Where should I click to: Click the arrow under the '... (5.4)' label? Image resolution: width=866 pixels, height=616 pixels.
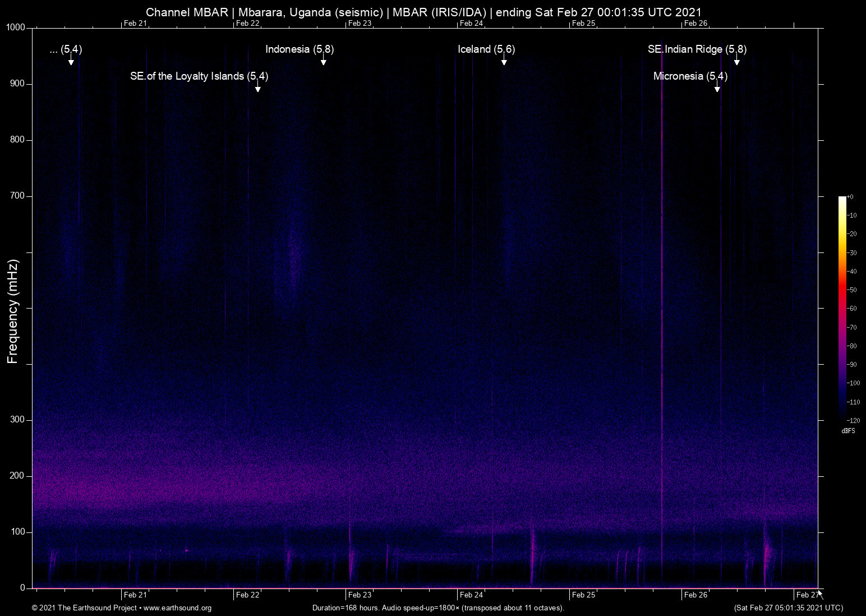[x=71, y=60]
